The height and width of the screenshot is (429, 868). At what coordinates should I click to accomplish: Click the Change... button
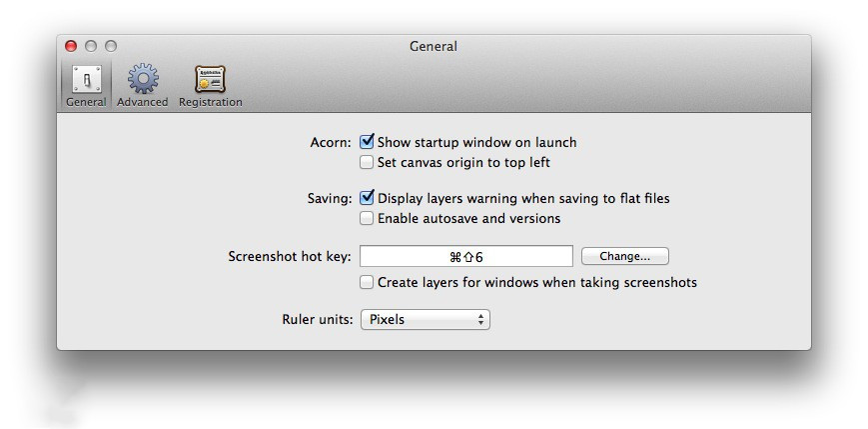[625, 256]
